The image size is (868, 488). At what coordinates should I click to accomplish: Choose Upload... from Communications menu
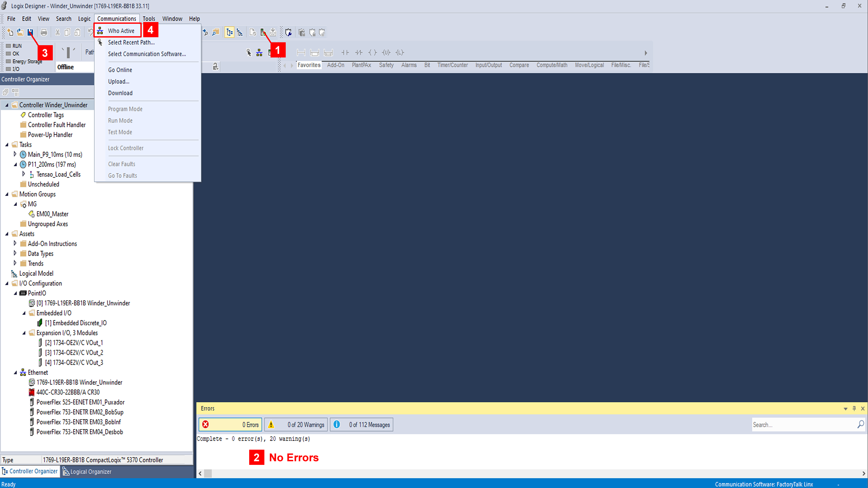click(119, 81)
